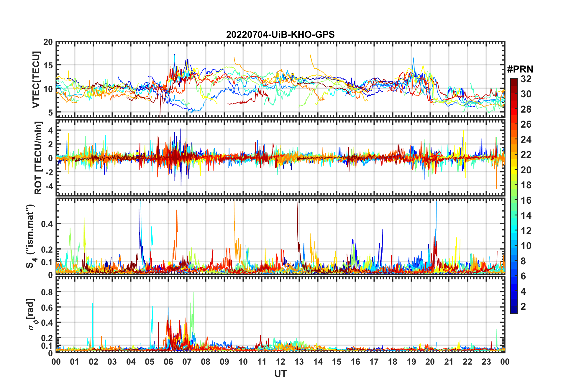Click the x-axis tick label 12
Image resolution: width=561 pixels, height=392 pixels.
(x=280, y=362)
